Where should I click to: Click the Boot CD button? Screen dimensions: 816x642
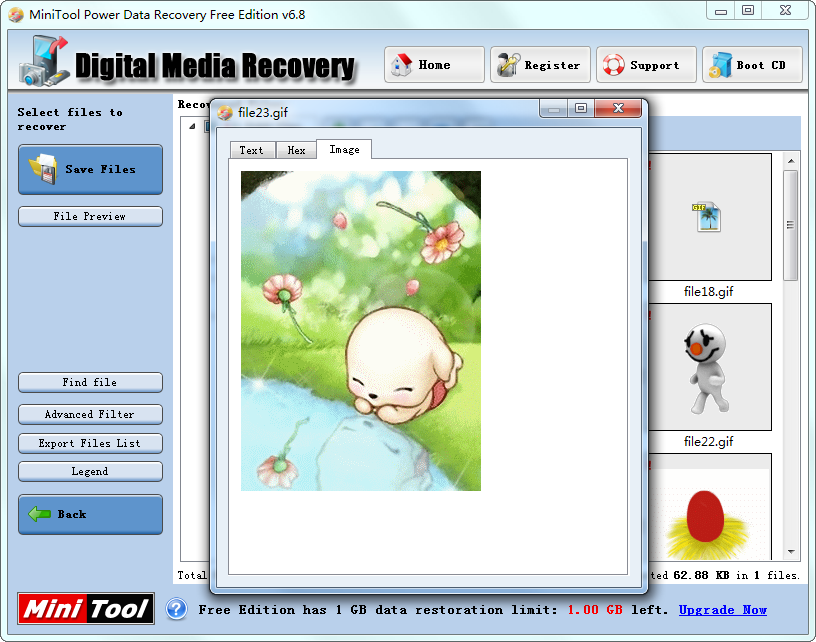752,65
